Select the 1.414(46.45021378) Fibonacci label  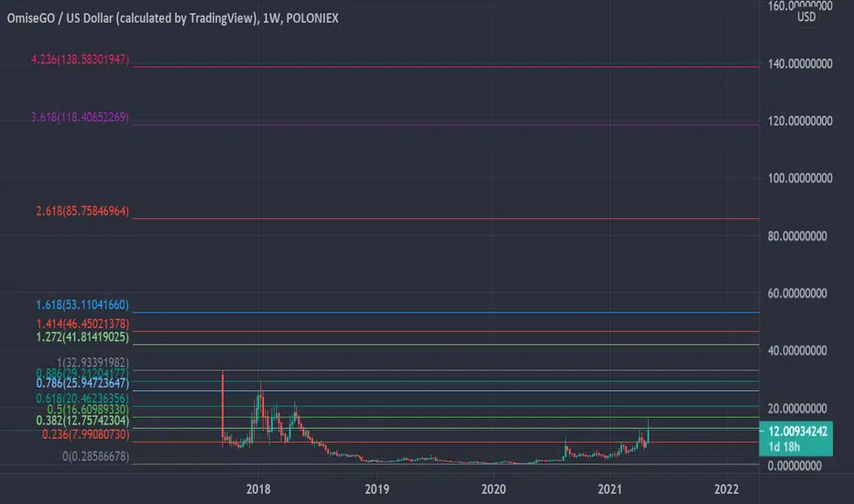click(x=82, y=323)
